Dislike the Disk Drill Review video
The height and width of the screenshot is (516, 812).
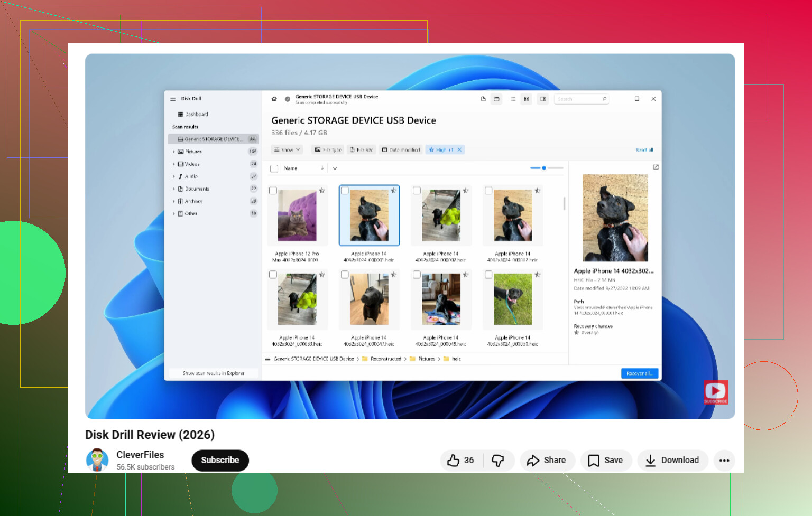[x=498, y=461]
